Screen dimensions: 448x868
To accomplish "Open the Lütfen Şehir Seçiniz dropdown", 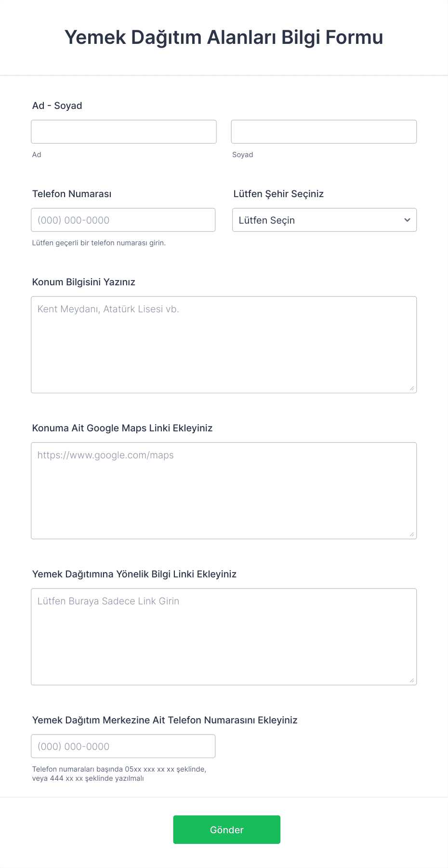I will (324, 220).
